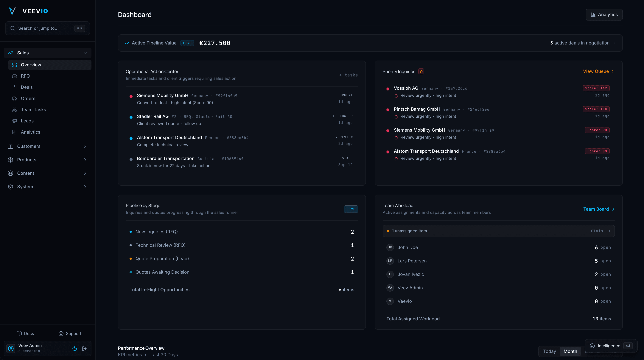Click the System gear icon

point(10,187)
